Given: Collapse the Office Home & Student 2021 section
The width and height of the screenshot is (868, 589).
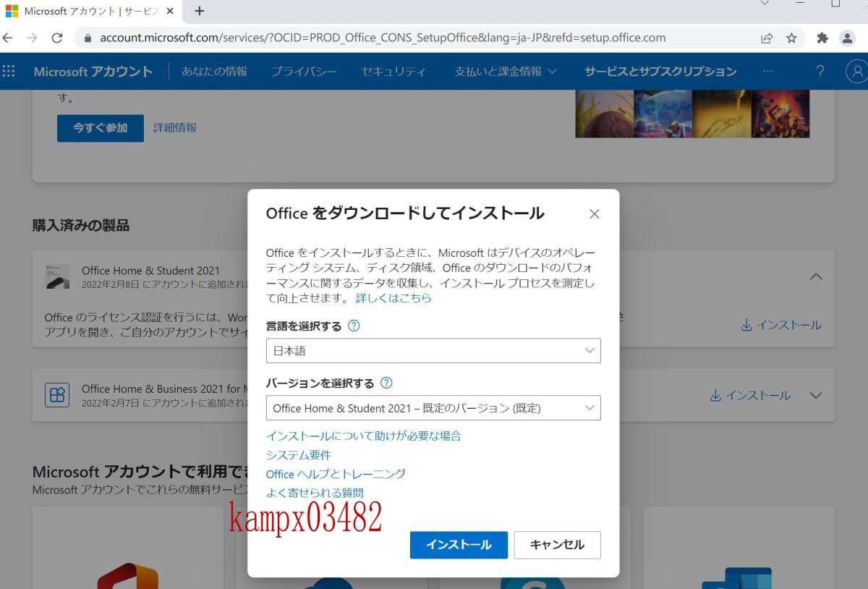Looking at the screenshot, I should (815, 276).
